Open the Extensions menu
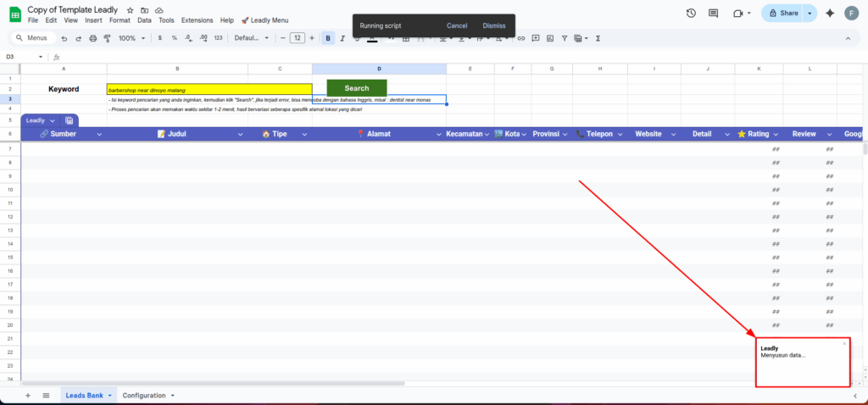868x405 pixels. pyautogui.click(x=197, y=19)
